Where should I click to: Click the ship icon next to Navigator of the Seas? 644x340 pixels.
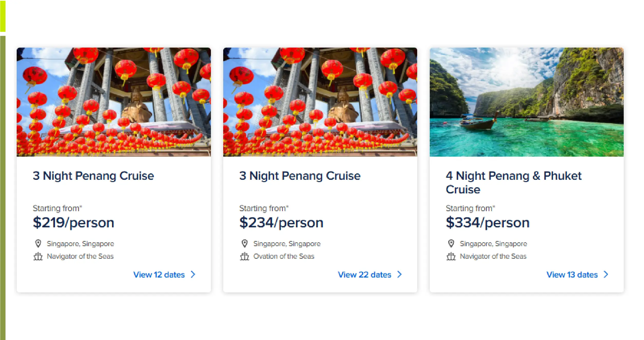[39, 256]
